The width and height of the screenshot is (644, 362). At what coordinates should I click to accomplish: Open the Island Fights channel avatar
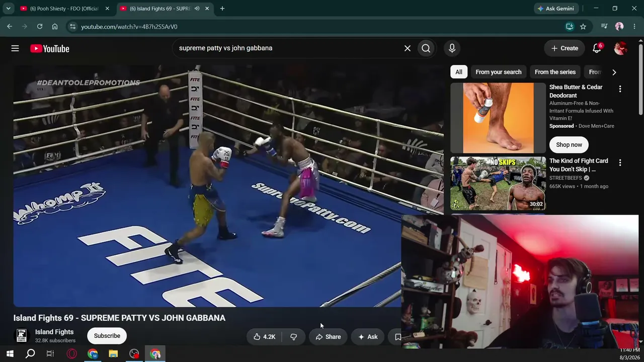22,336
